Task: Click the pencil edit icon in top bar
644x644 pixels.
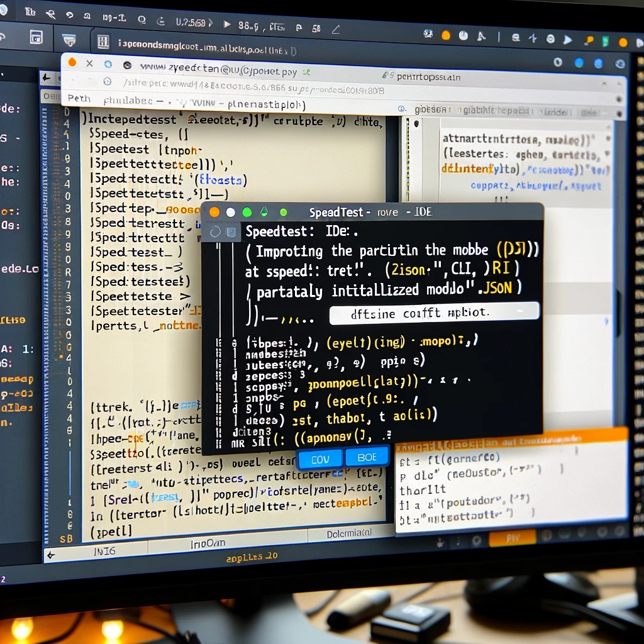Action: point(336,29)
